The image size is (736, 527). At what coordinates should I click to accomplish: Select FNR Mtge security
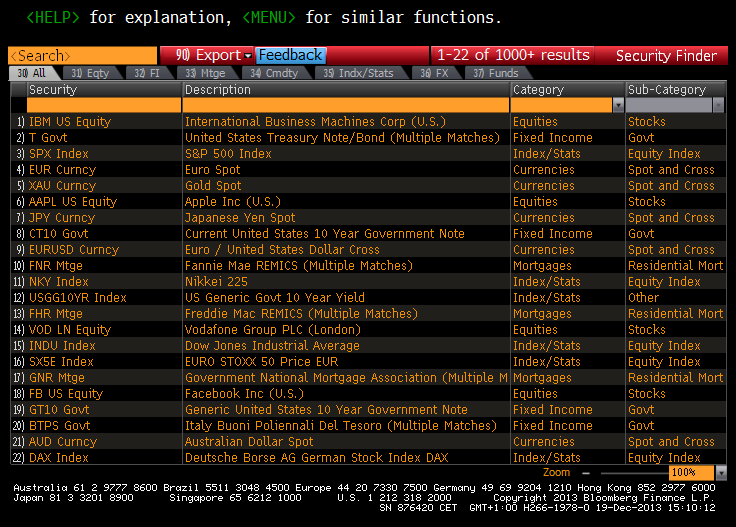pyautogui.click(x=56, y=266)
